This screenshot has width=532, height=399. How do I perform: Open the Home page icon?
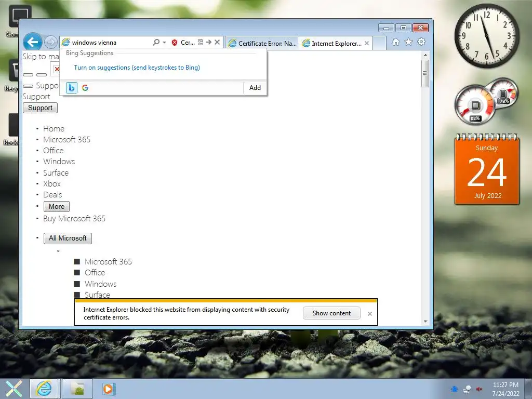[x=395, y=42]
